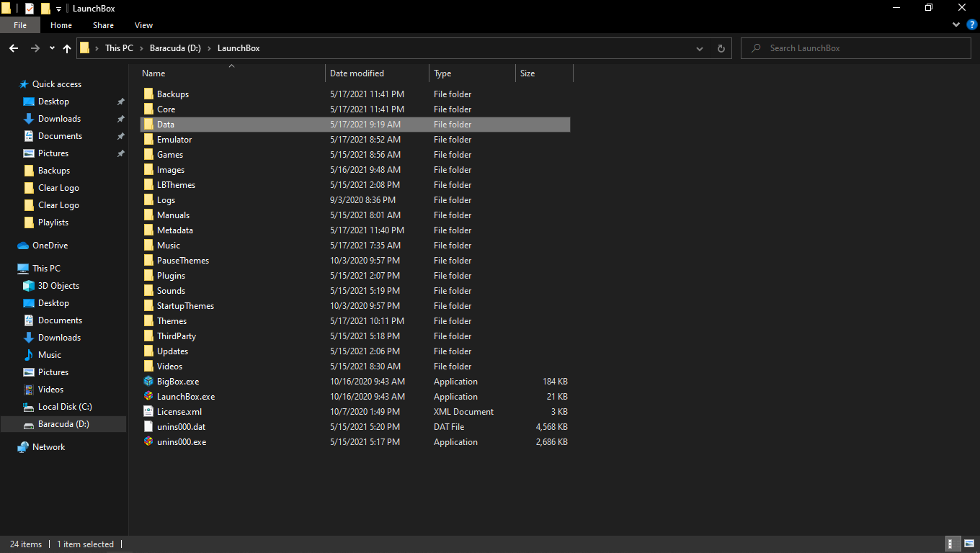Viewport: 980px width, 553px height.
Task: Select the Videos folder in file list
Action: point(170,367)
